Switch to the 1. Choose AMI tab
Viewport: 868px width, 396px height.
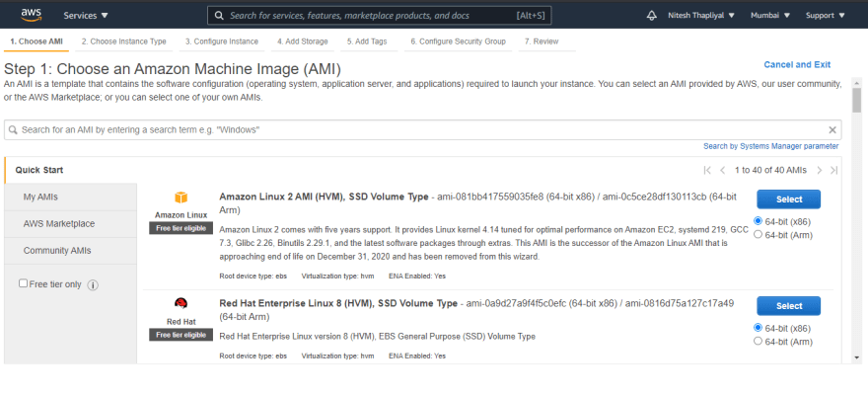pos(36,41)
